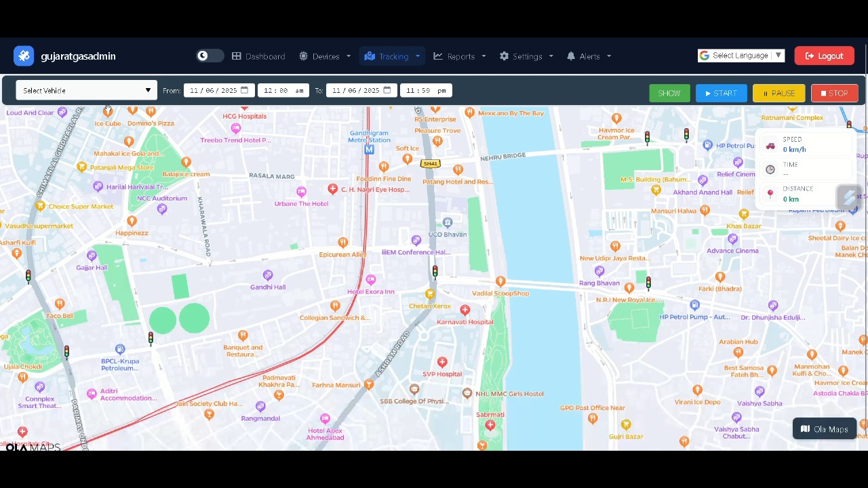Click the Ola Maps attribution badge
Viewport: 868px width, 488px height.
pyautogui.click(x=824, y=428)
